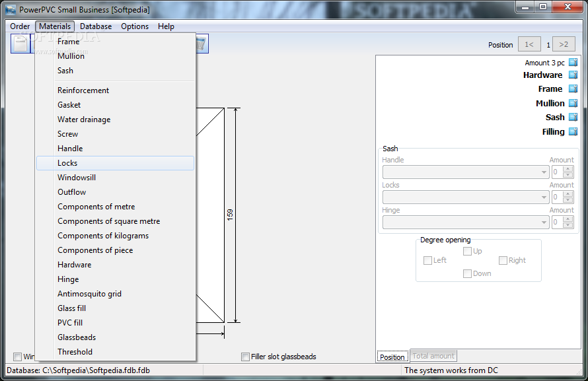
Task: Click 'The system works from DC' status text
Action: 451,370
